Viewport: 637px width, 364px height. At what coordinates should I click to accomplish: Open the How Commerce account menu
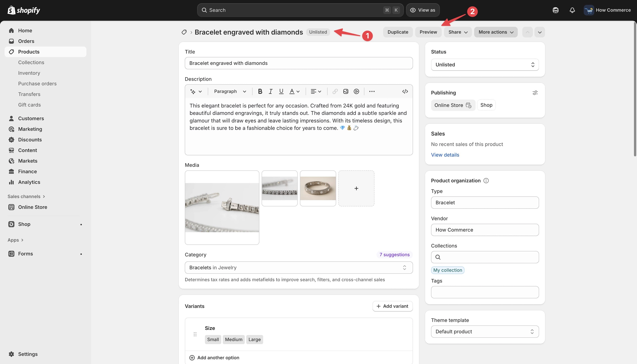pyautogui.click(x=607, y=10)
